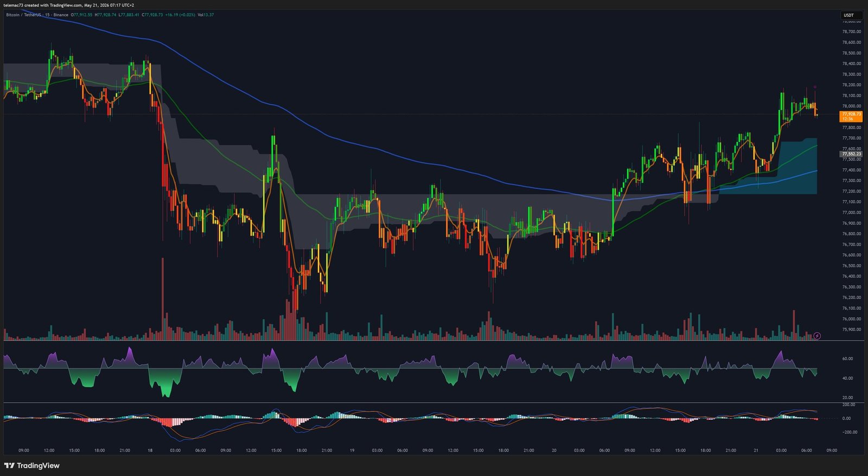Click the 77,400.00 price axis label
The width and height of the screenshot is (868, 476).
click(851, 170)
